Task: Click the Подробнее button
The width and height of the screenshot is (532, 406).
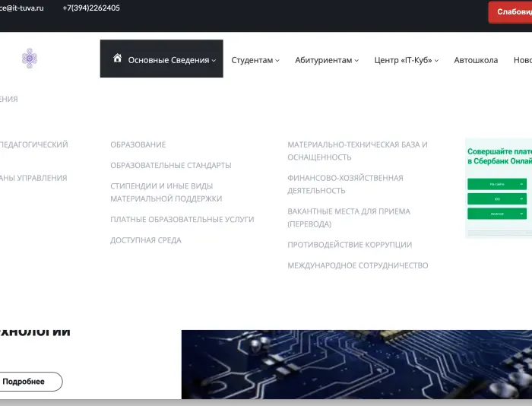Action: point(24,382)
